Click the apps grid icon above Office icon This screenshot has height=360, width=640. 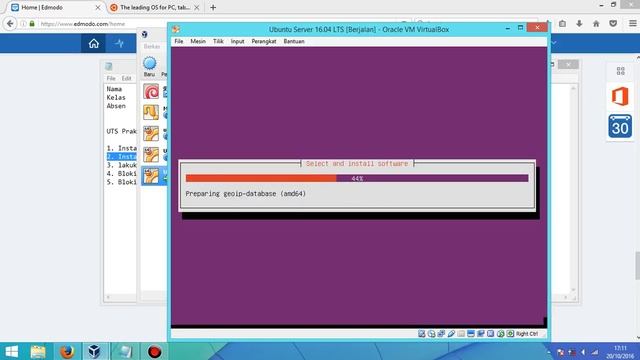[x=620, y=71]
